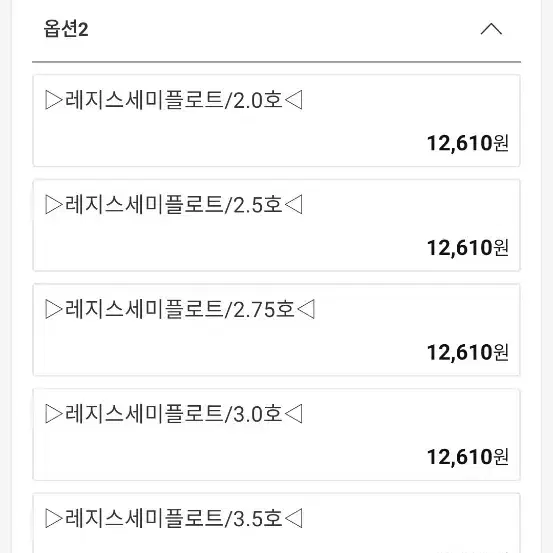Click the 12,610원 price of 2.0호
Viewport: 553px width, 553px height.
[468, 143]
